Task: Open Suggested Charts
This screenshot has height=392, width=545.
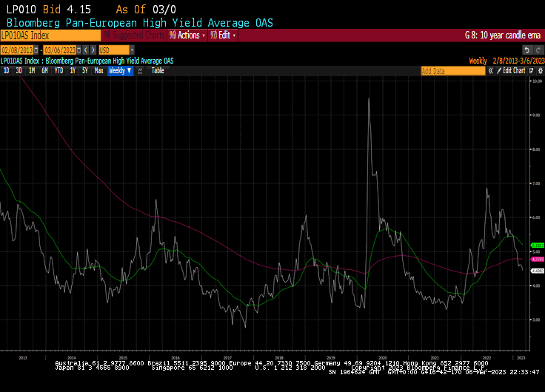Action: (134, 36)
